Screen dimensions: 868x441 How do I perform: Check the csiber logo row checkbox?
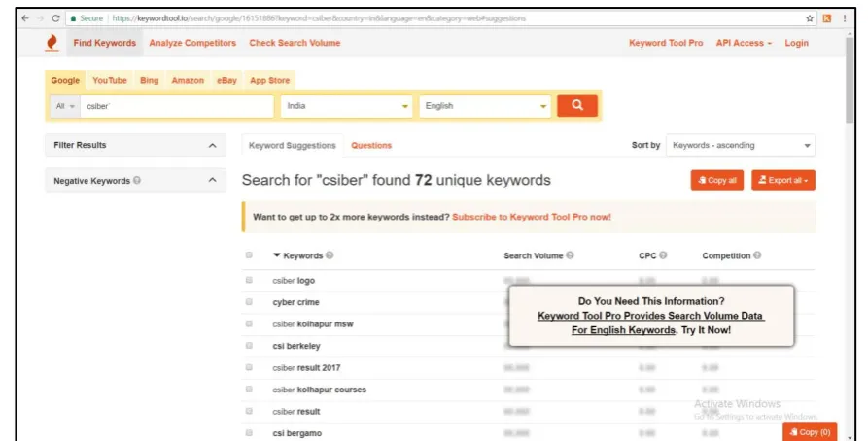[249, 280]
